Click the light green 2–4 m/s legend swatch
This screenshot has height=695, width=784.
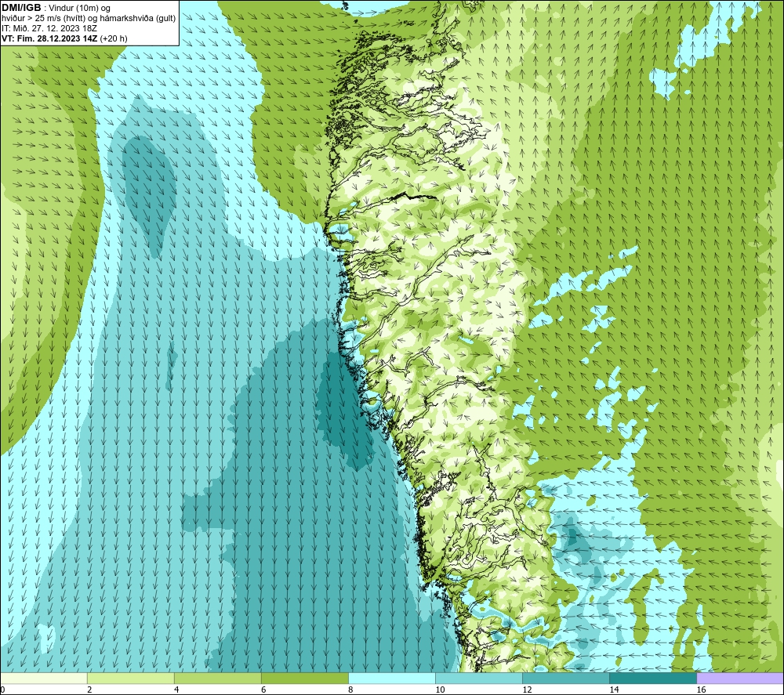(x=130, y=678)
